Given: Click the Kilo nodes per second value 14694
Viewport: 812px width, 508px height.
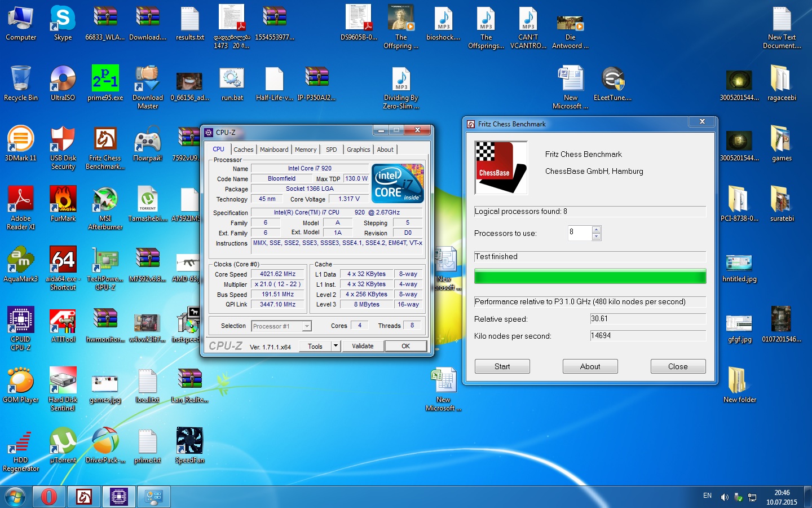Looking at the screenshot, I should coord(648,336).
